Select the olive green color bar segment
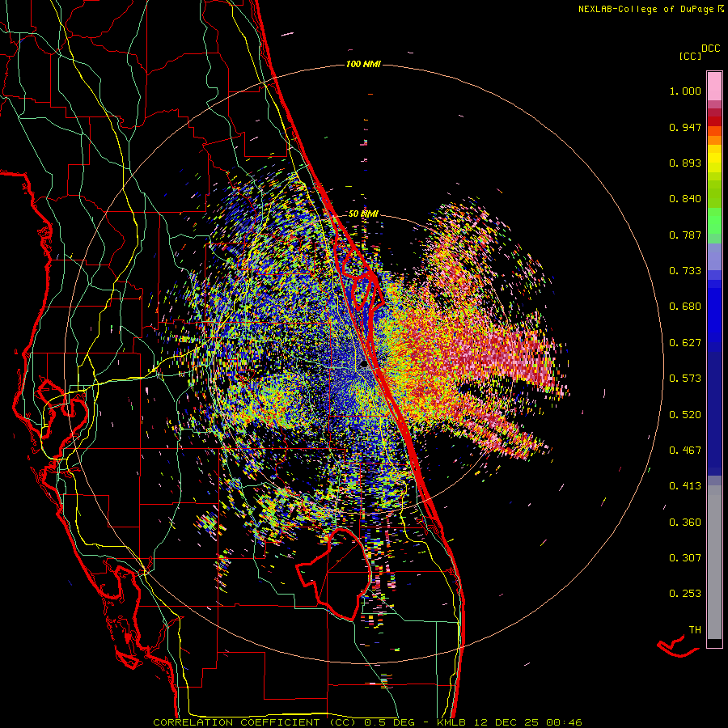The width and height of the screenshot is (728, 728). (714, 194)
